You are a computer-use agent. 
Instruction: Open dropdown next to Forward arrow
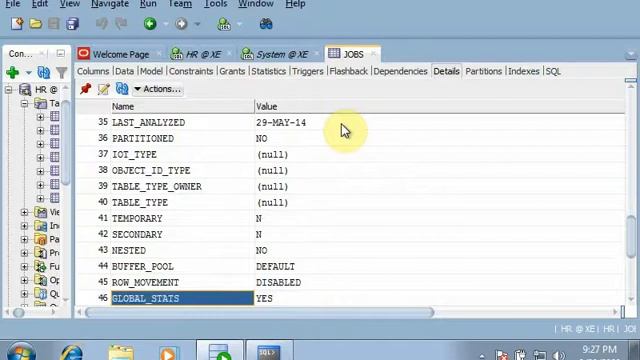point(197,24)
